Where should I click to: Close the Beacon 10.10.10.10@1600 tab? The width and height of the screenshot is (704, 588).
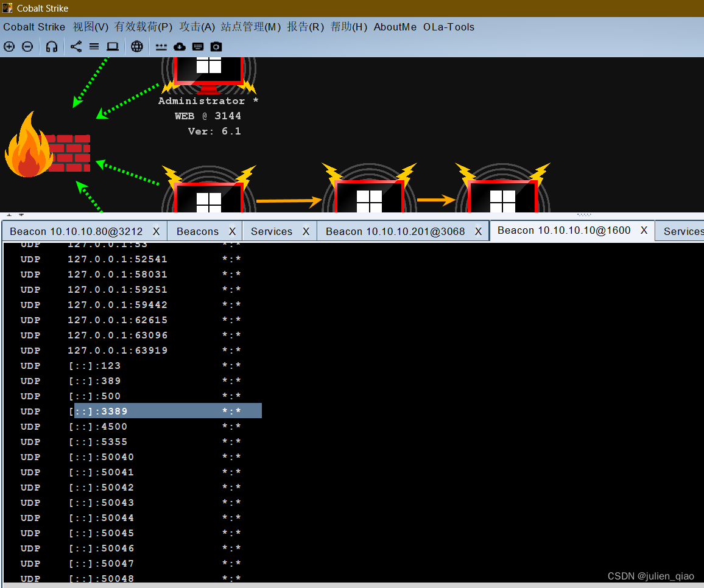(644, 230)
